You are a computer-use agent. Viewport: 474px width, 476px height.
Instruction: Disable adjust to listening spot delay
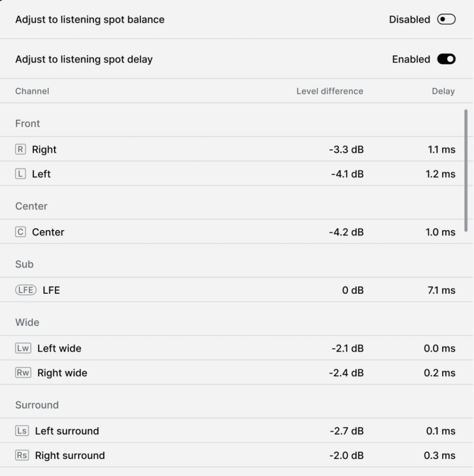(446, 59)
